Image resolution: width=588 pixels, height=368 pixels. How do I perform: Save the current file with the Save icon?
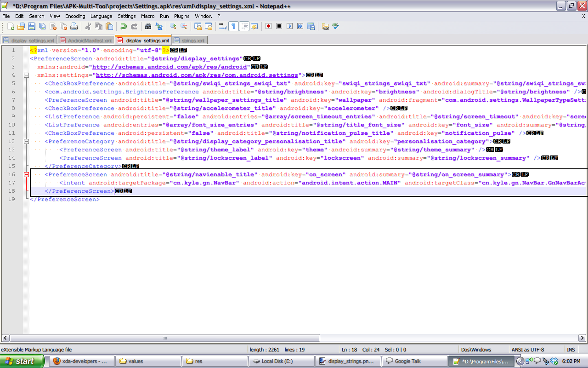pyautogui.click(x=32, y=26)
